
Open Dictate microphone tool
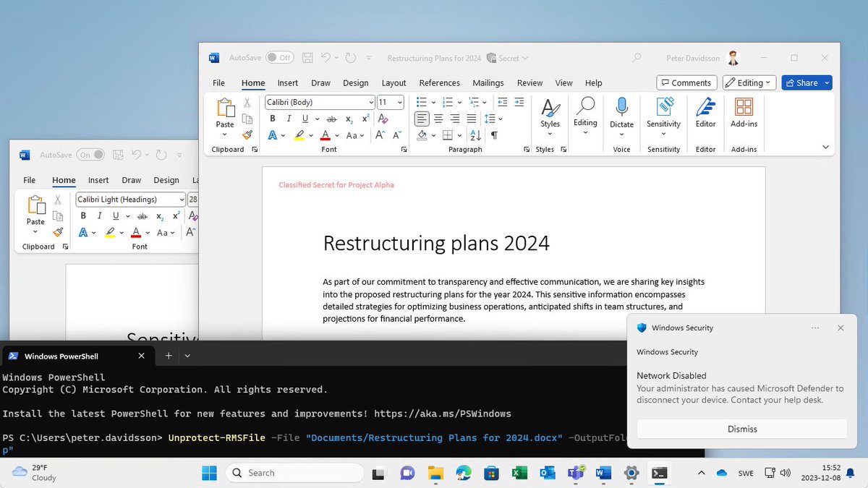pyautogui.click(x=621, y=114)
